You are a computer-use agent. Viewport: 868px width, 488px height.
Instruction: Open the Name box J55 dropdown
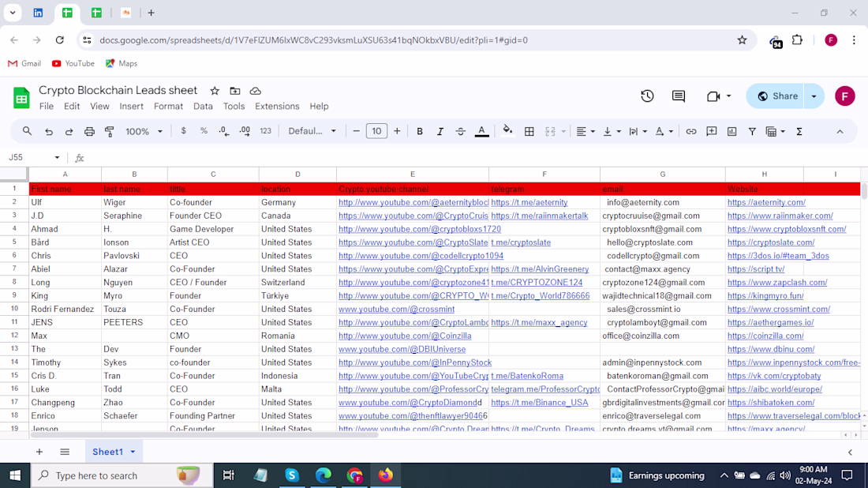point(57,158)
